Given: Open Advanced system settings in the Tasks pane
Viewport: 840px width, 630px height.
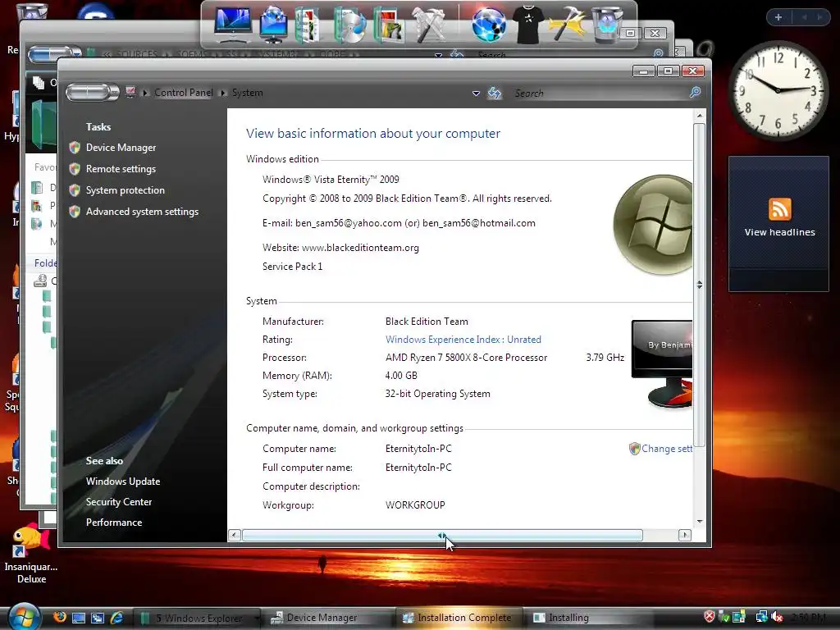Looking at the screenshot, I should (142, 212).
